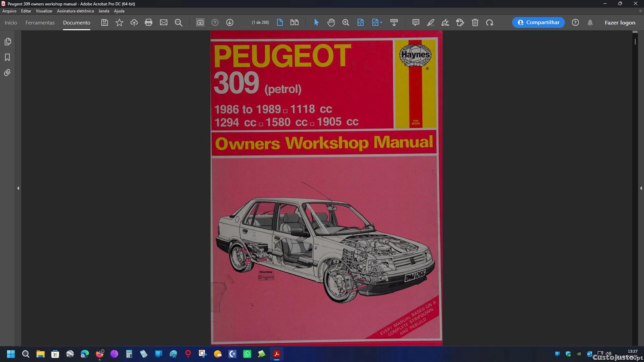Open the notifications bell
Viewport: 644px width, 362px height.
click(590, 22)
